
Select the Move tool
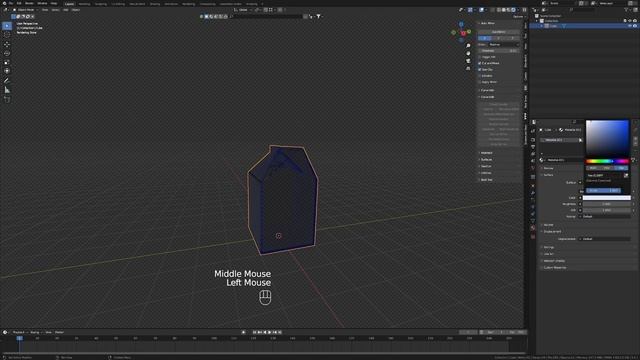pyautogui.click(x=7, y=44)
